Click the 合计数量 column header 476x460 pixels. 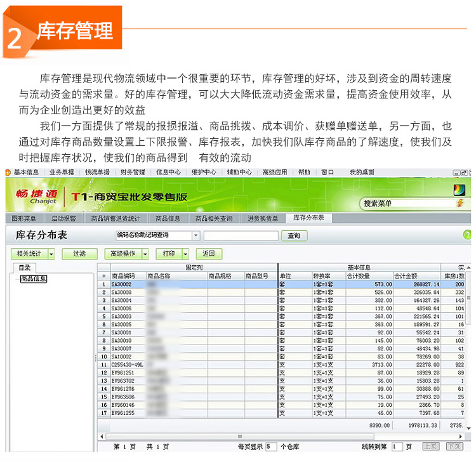point(369,276)
